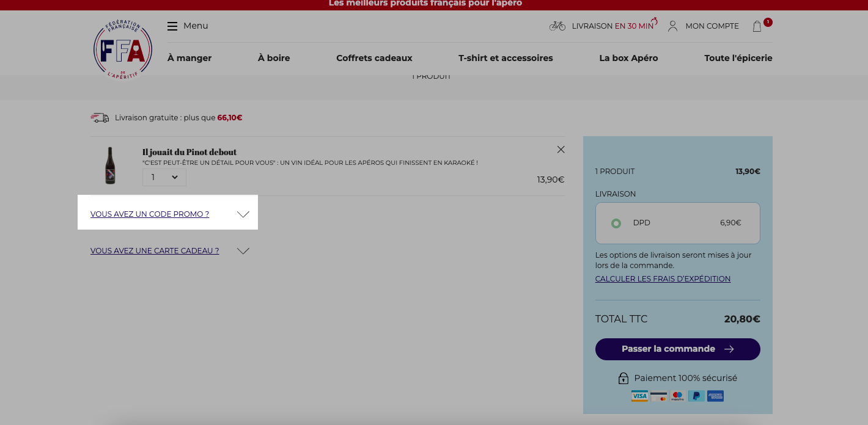
Task: Click the Maestro payment icon
Action: point(677,396)
